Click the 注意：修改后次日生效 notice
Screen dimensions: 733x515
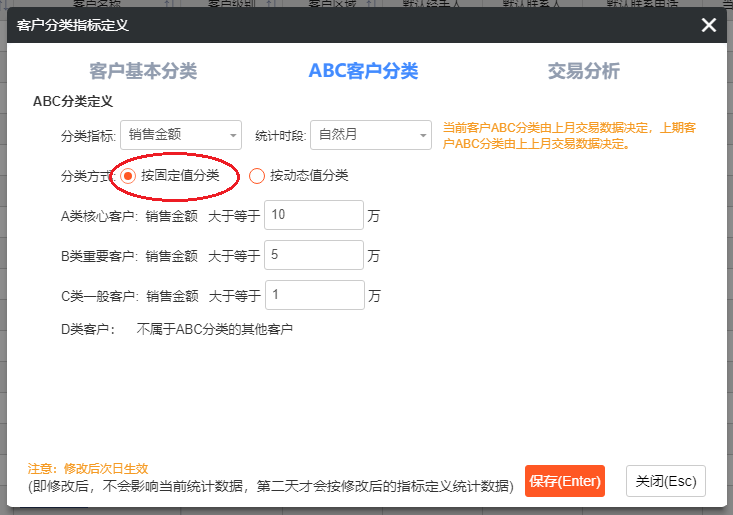click(x=88, y=468)
